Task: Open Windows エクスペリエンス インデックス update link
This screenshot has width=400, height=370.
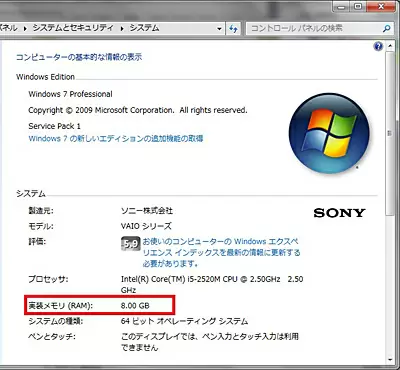Action: (221, 252)
